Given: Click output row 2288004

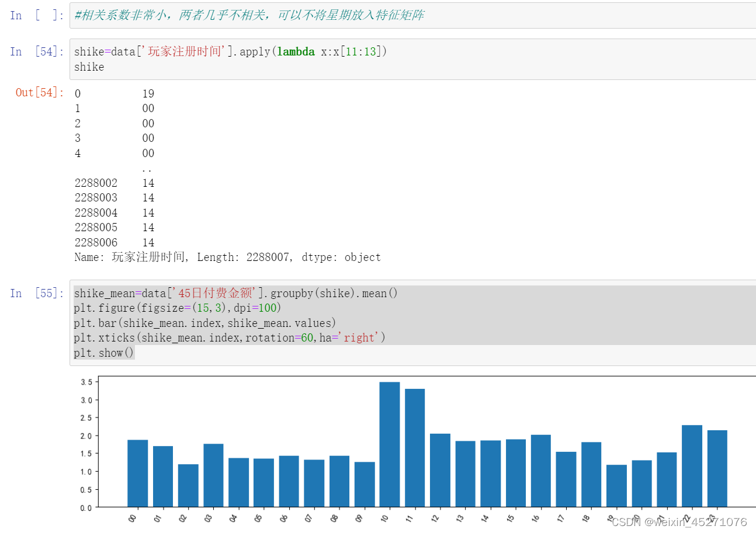Looking at the screenshot, I should pos(115,212).
